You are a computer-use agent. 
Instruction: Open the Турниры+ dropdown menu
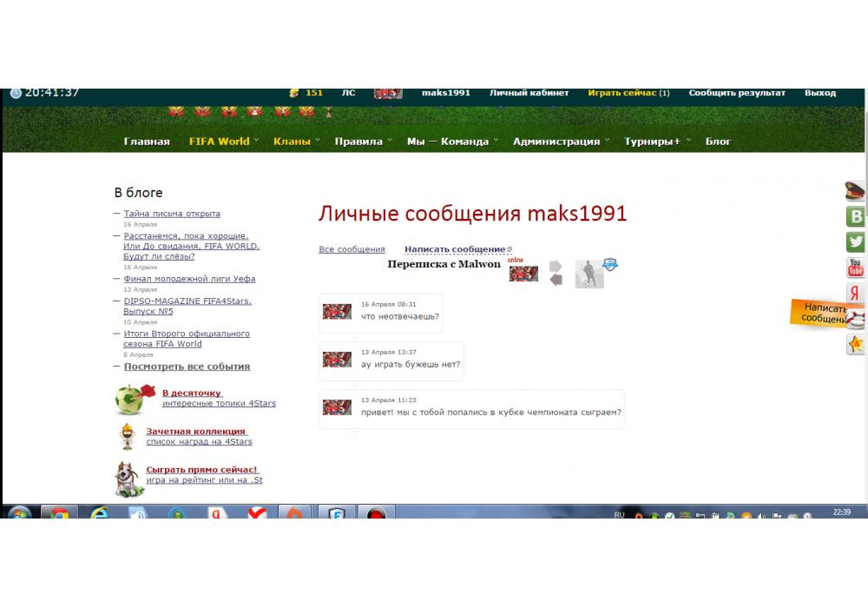[652, 142]
